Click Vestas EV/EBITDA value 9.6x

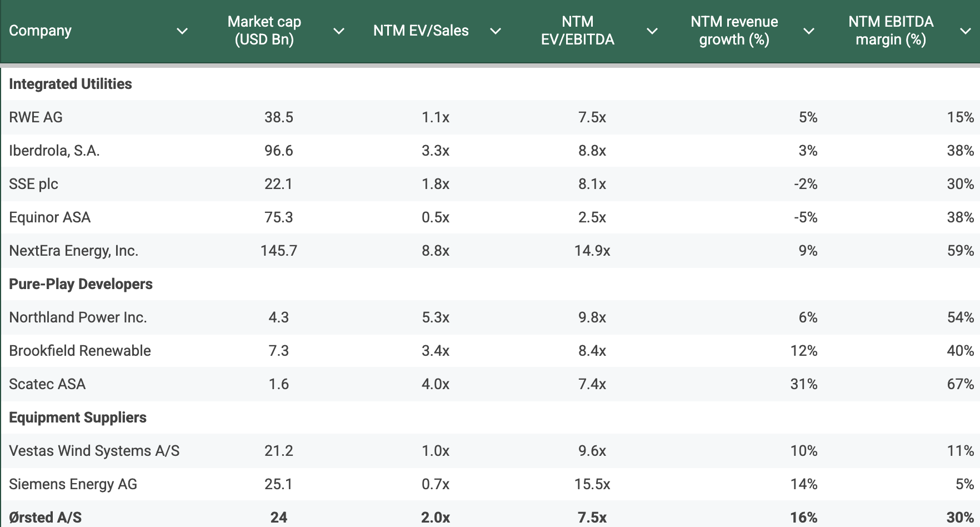tap(592, 451)
